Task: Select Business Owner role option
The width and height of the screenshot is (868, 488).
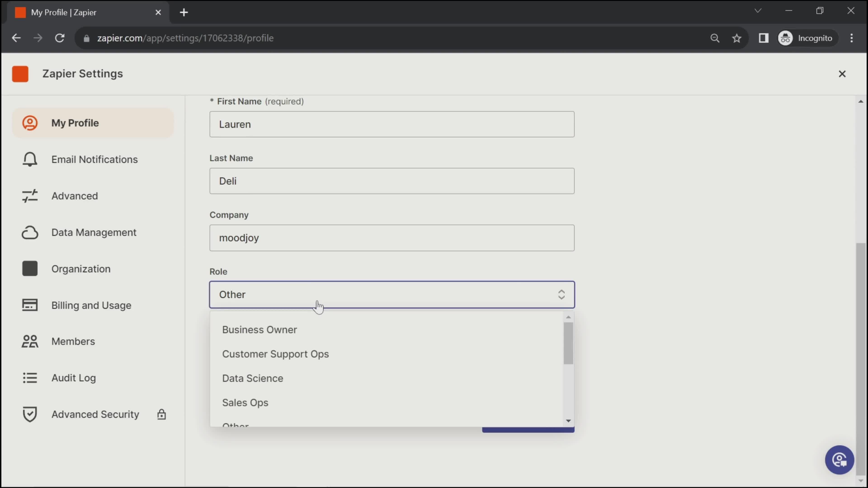Action: (386, 330)
